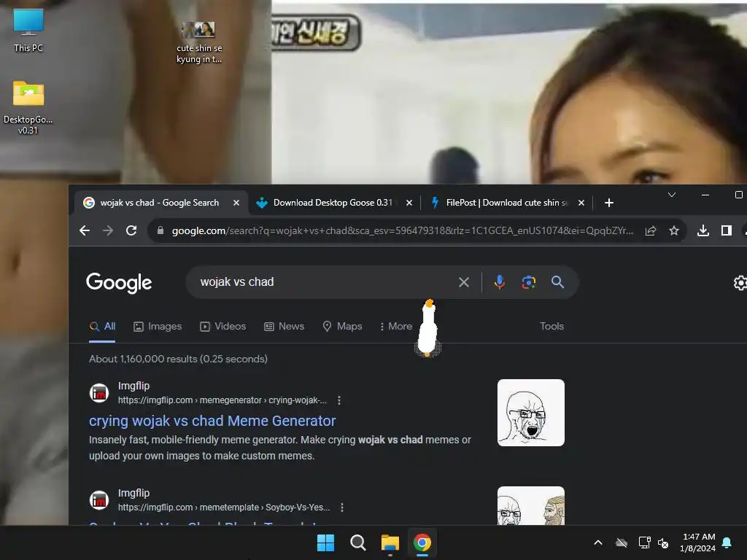The height and width of the screenshot is (560, 747).
Task: Expand Chrome's tab search chevron
Action: (672, 195)
